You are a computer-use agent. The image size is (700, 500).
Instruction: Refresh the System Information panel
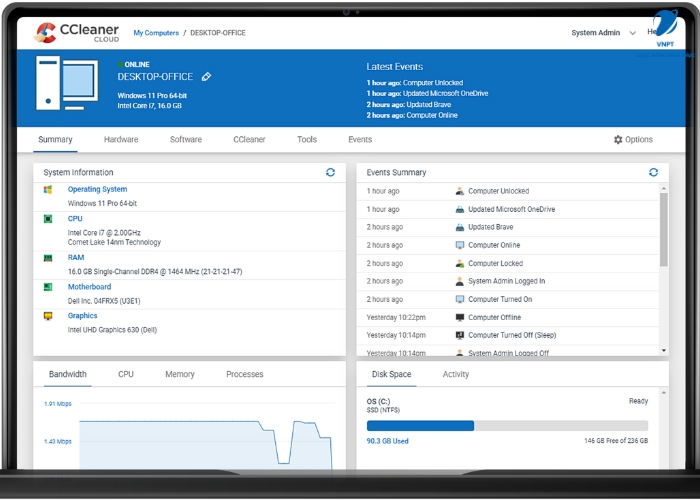pyautogui.click(x=331, y=172)
